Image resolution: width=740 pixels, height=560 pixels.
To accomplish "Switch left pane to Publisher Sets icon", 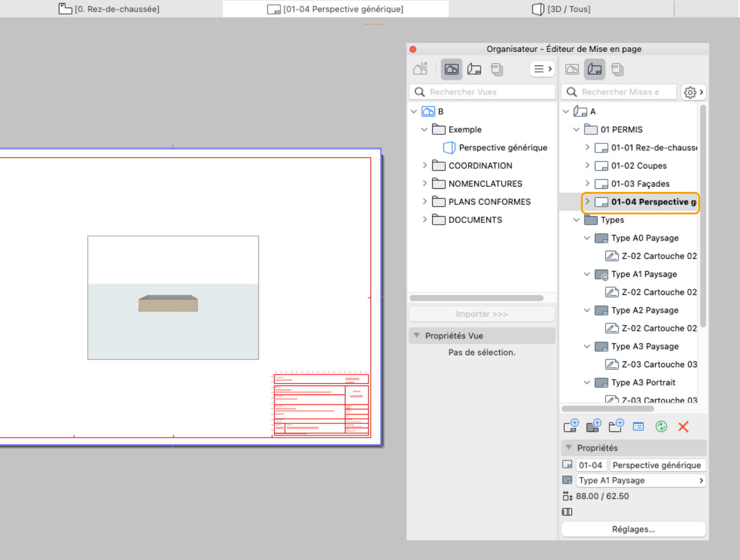I will [x=497, y=69].
